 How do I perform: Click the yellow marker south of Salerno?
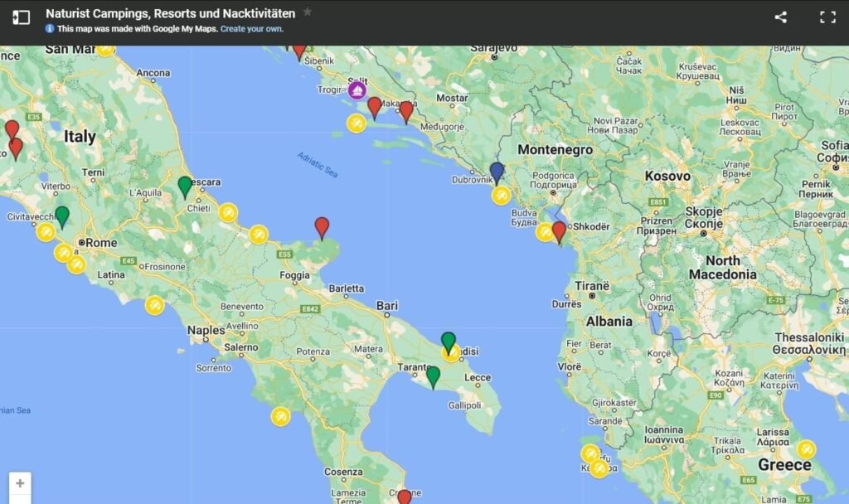pyautogui.click(x=280, y=416)
